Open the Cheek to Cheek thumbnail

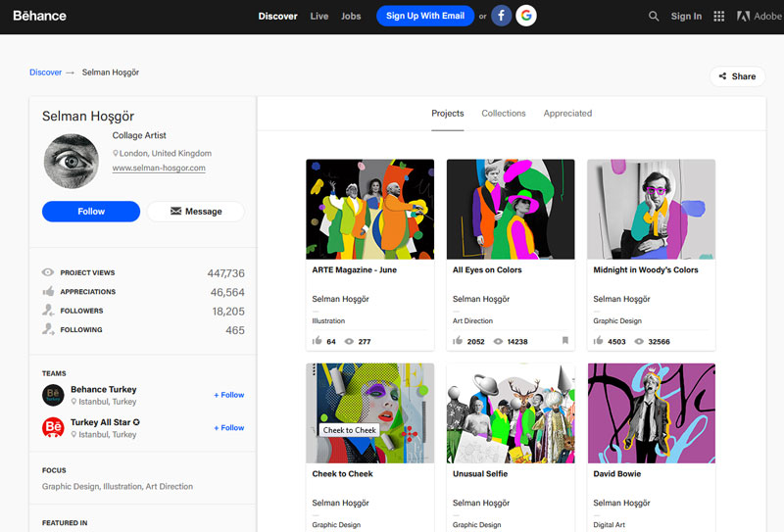pyautogui.click(x=370, y=413)
